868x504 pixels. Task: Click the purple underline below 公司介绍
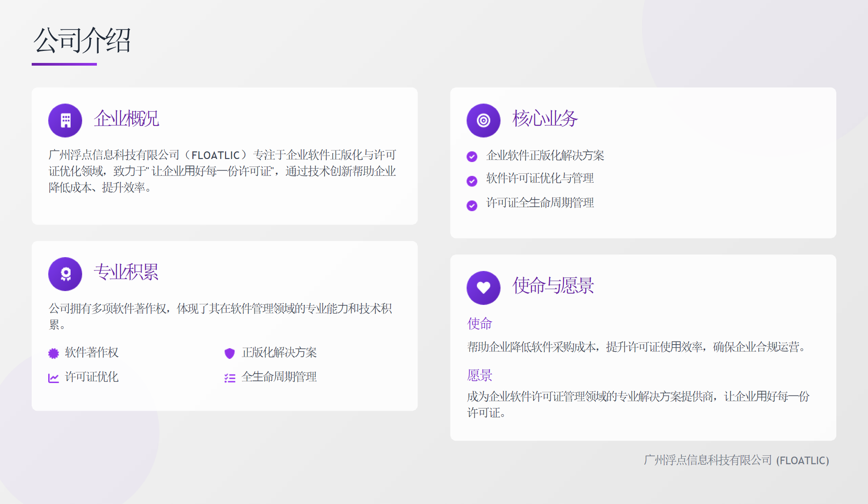64,64
